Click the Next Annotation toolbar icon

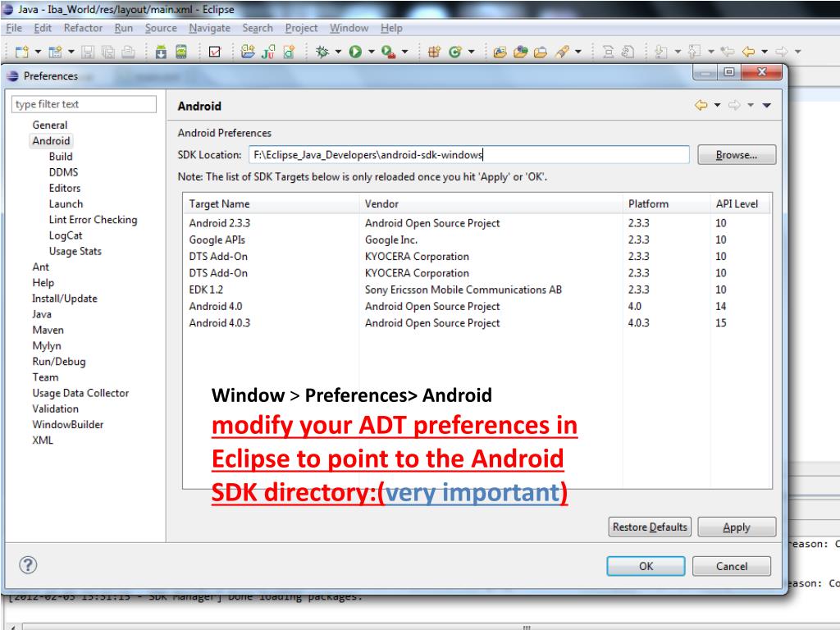click(661, 52)
